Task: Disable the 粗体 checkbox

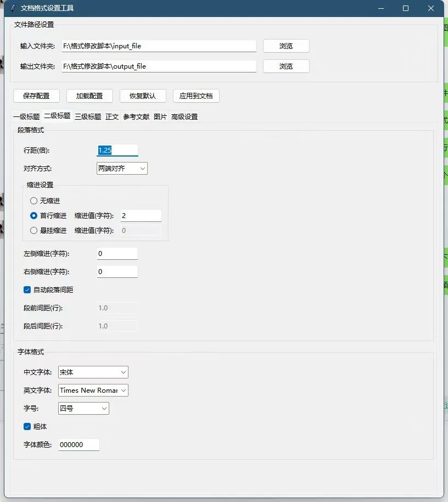Action: [x=26, y=426]
